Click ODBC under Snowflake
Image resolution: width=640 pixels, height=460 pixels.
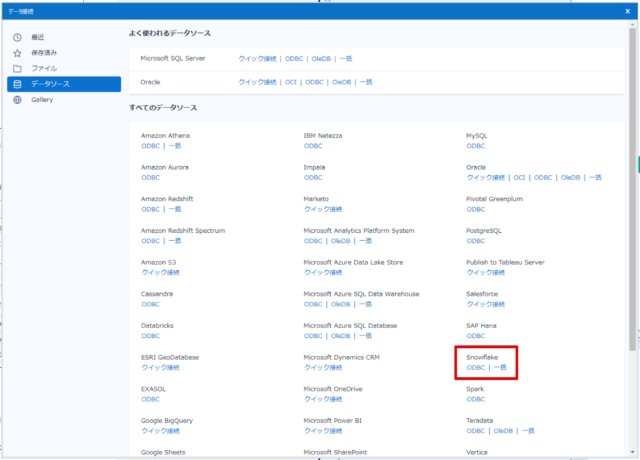coord(476,367)
